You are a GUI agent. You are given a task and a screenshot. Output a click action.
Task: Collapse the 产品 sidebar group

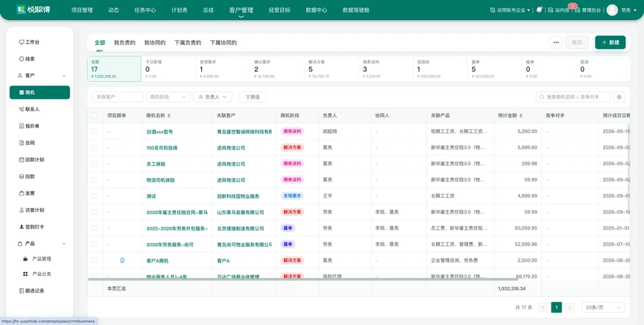(64, 244)
